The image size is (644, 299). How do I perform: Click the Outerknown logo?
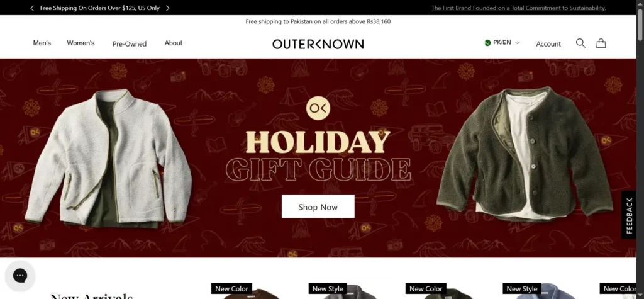click(318, 44)
